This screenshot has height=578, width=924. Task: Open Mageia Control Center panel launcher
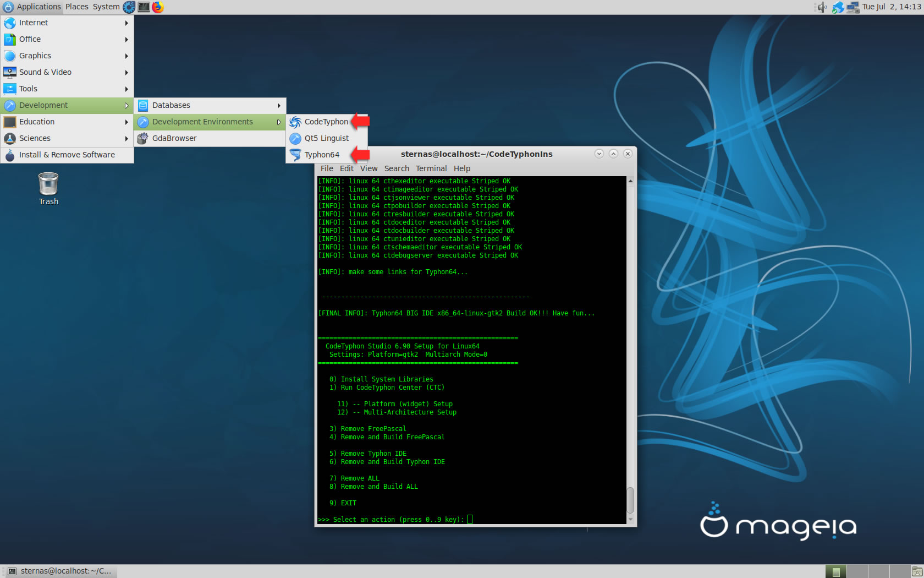pyautogui.click(x=129, y=7)
